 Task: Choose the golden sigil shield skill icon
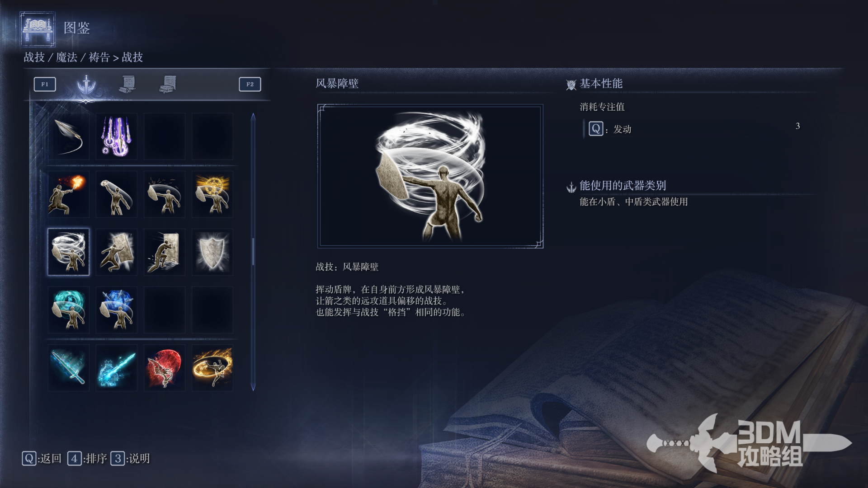tap(212, 194)
